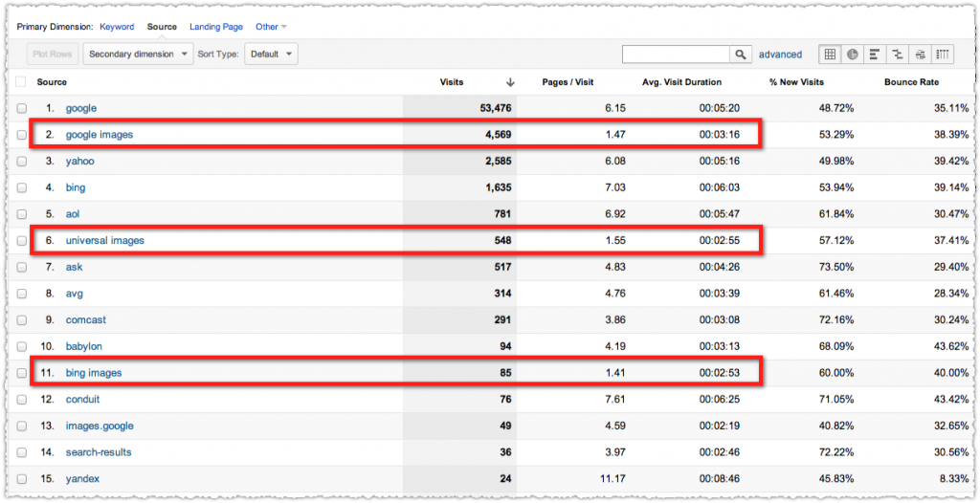The width and height of the screenshot is (980, 503).
Task: Check the box for the bing row
Action: coord(22,187)
